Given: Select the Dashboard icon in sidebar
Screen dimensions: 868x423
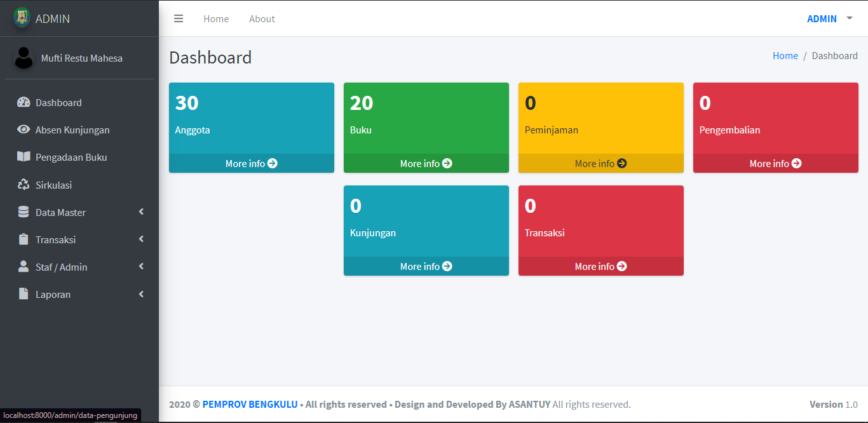Looking at the screenshot, I should click(x=24, y=102).
